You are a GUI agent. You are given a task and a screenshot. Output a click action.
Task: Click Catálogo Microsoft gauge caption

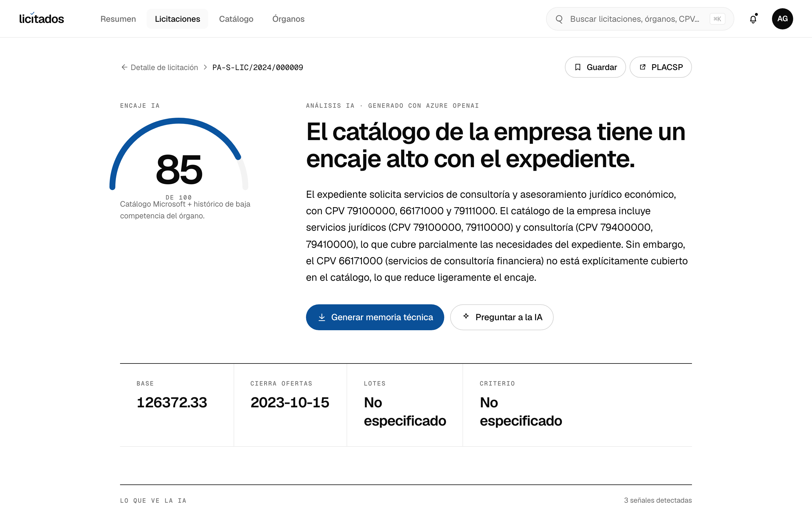185,210
